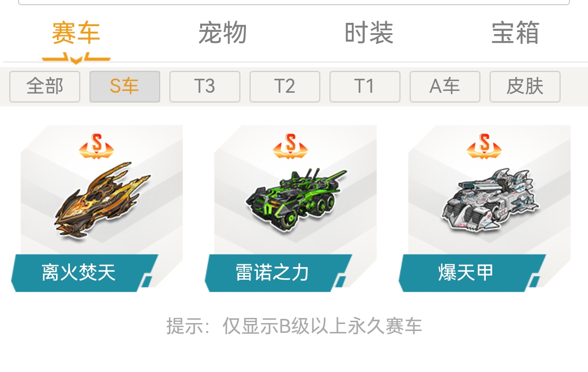
Task: Toggle the S车 filter
Action: 125,86
